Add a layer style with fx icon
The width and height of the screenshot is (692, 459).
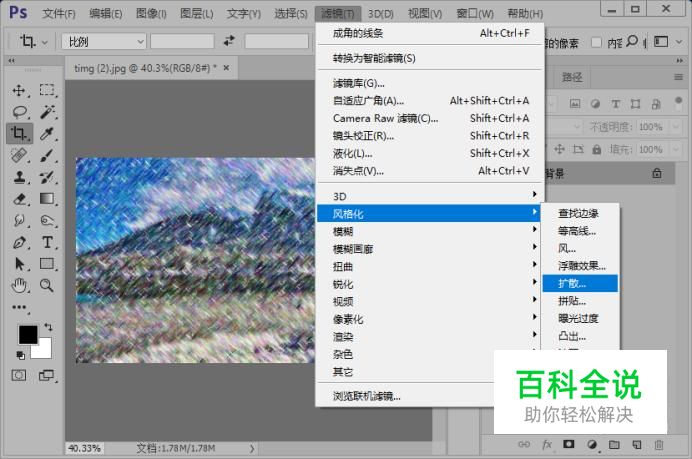pos(547,444)
